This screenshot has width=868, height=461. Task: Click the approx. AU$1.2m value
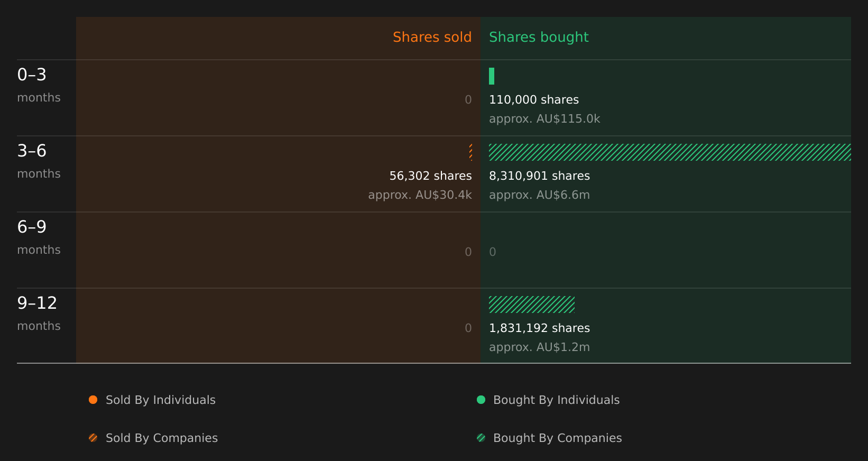pos(540,347)
